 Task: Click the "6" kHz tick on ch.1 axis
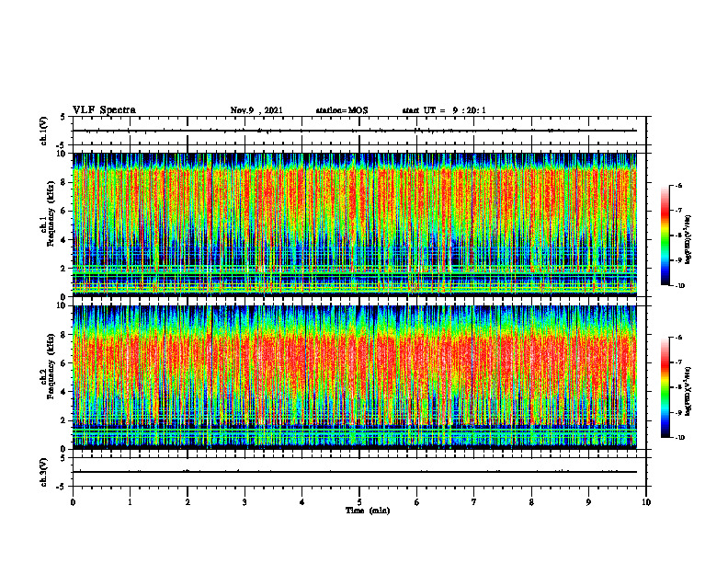[64, 211]
